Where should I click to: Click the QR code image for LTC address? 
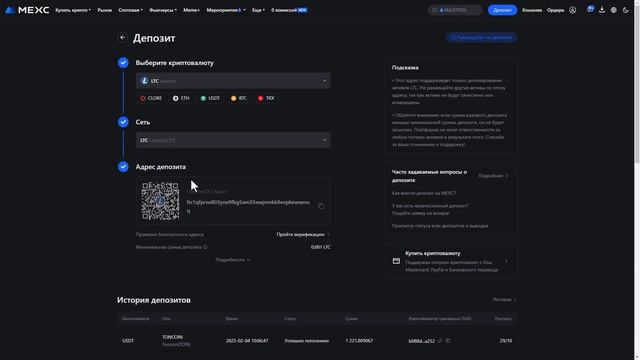pyautogui.click(x=160, y=201)
